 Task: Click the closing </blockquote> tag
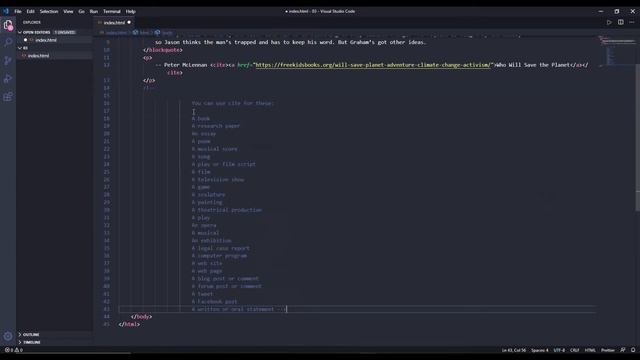pyautogui.click(x=163, y=50)
